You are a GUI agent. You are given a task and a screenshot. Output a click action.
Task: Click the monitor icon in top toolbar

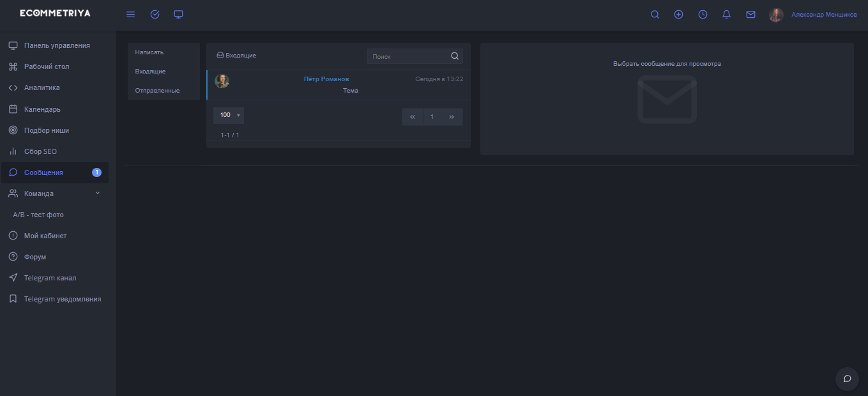click(179, 15)
